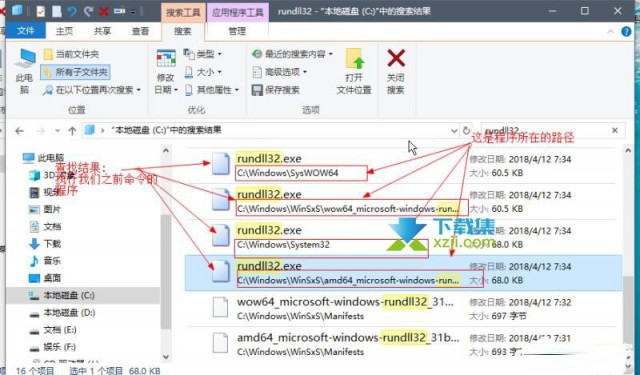This screenshot has height=375, width=640.
Task: Select rundll32.exe in WinSxS\amd64 path
Action: click(403, 273)
